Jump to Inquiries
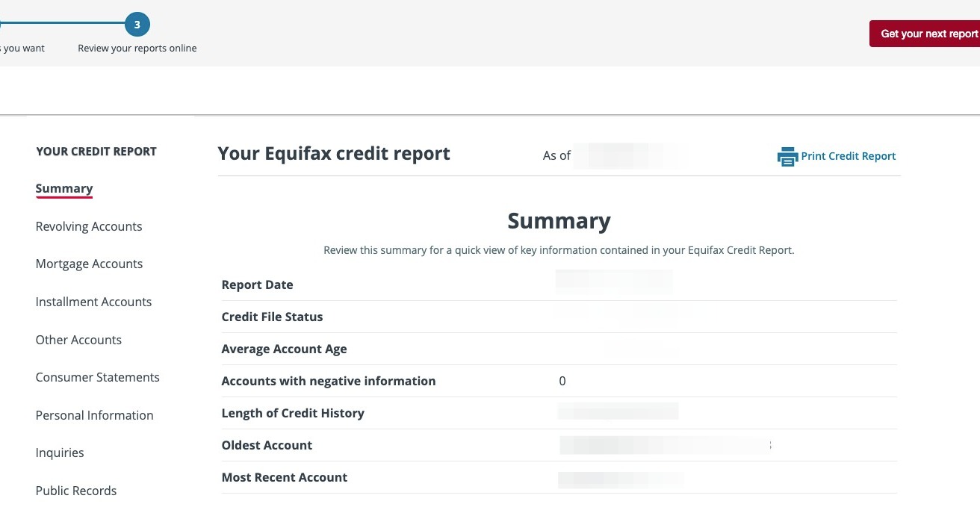Screen dimensions: 980x510 click(x=60, y=453)
